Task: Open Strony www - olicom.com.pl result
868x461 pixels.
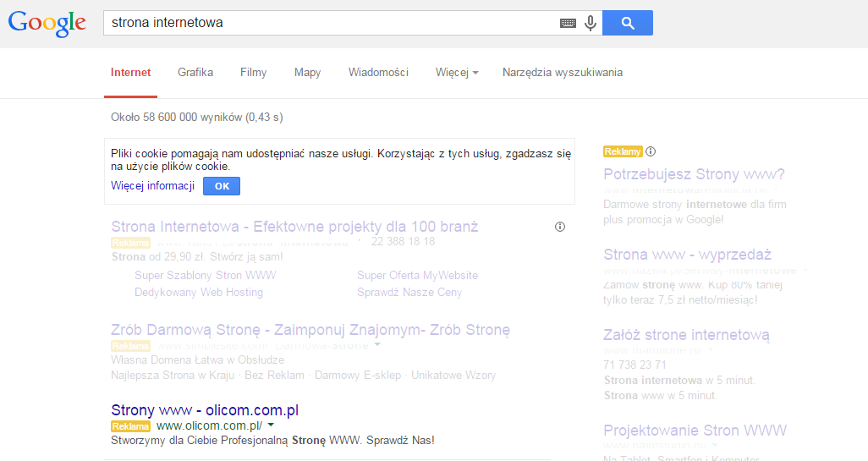Action: tap(205, 410)
